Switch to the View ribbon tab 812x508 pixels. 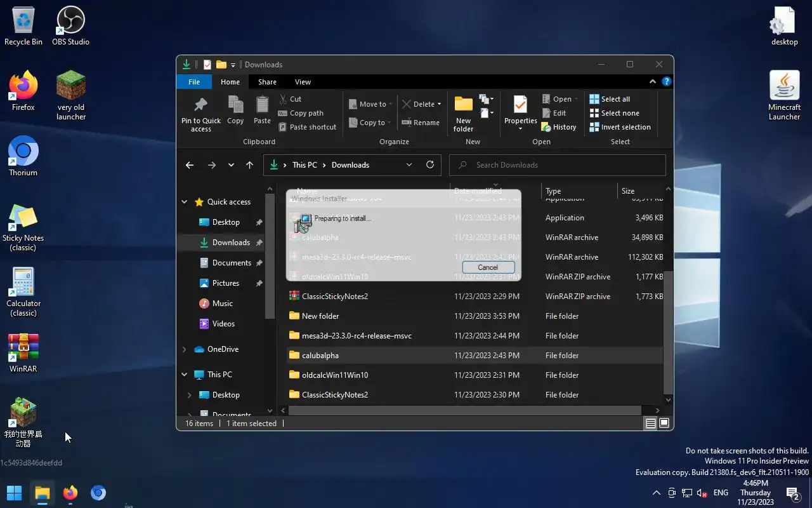click(x=303, y=82)
